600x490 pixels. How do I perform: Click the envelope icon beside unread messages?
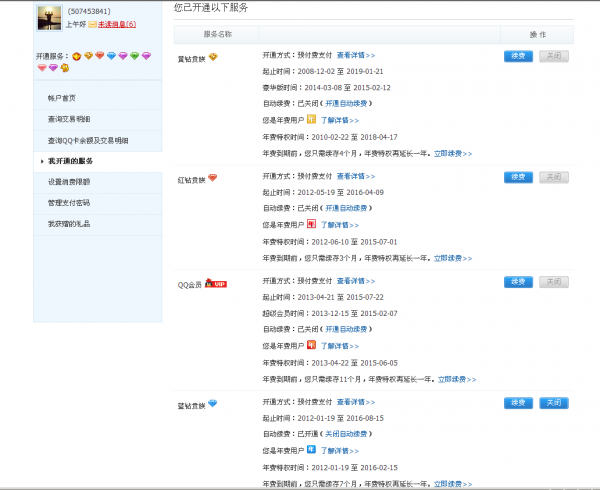point(92,24)
